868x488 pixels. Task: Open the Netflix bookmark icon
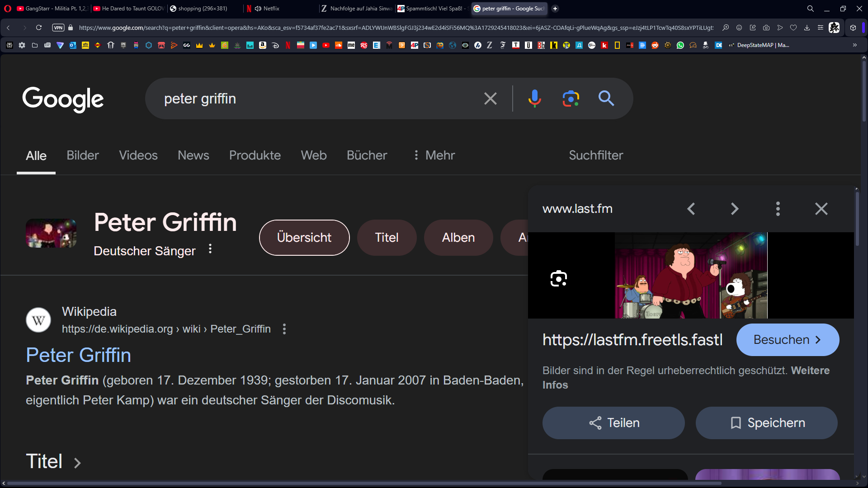288,45
